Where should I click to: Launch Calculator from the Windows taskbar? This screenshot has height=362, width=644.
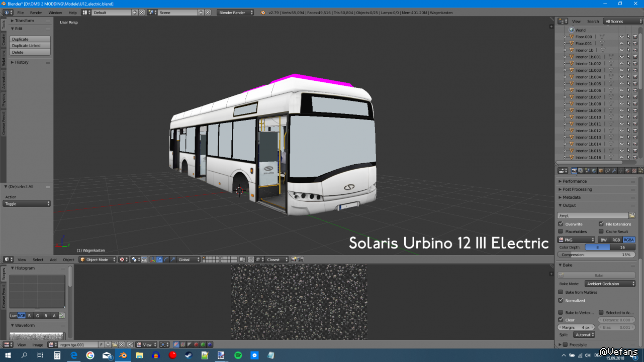click(x=57, y=355)
